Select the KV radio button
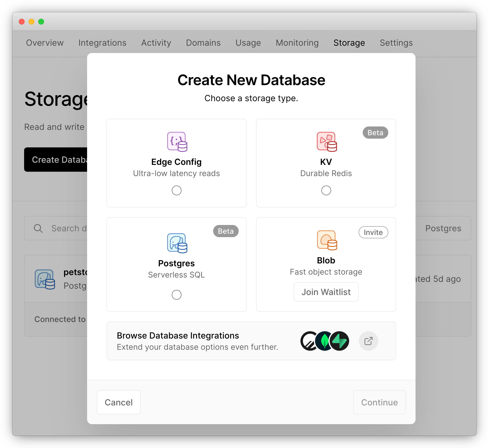The width and height of the screenshot is (489, 448). click(326, 190)
